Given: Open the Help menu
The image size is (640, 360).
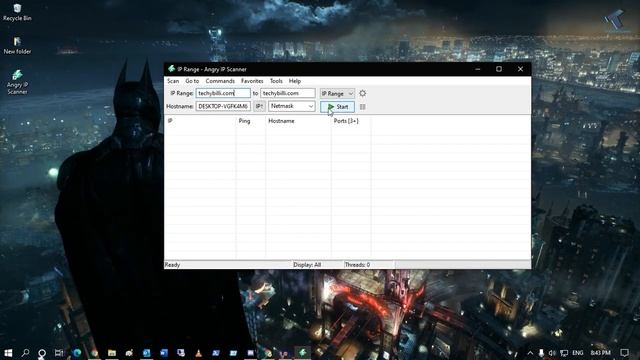Looking at the screenshot, I should pyautogui.click(x=295, y=81).
